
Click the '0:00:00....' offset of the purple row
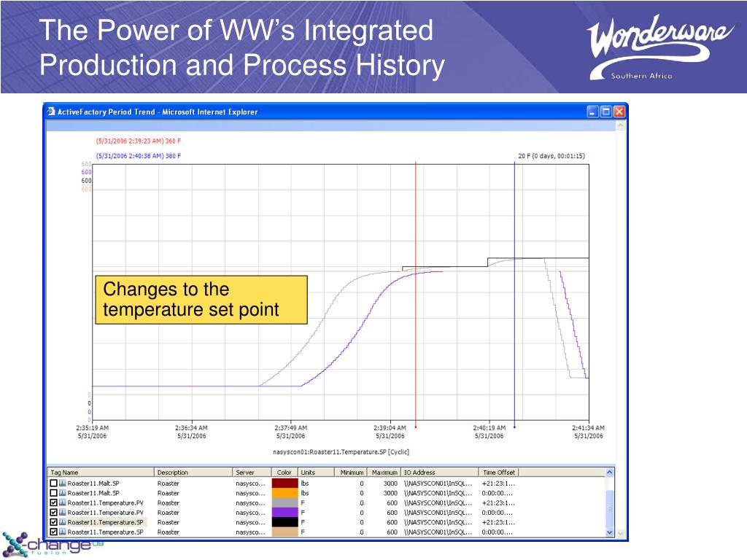point(498,513)
